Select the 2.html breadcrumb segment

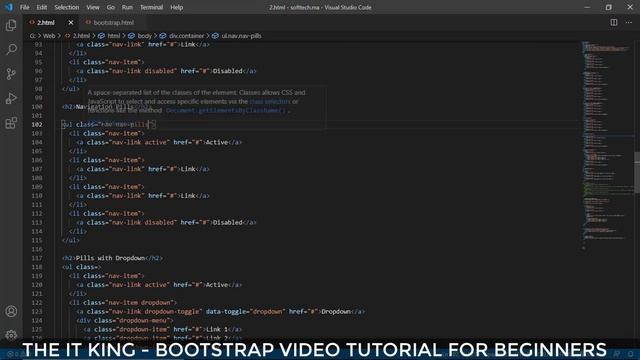click(x=81, y=36)
